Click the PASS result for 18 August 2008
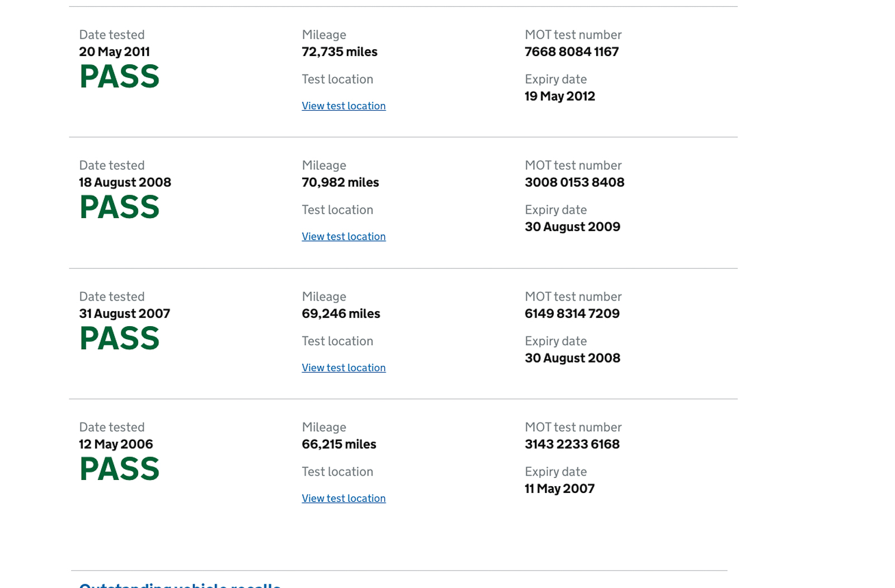895x588 pixels. (119, 207)
